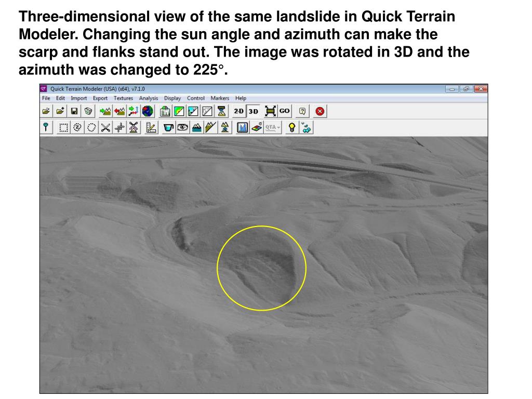The height and width of the screenshot is (399, 532).
Task: Open the Import menu
Action: click(x=79, y=98)
